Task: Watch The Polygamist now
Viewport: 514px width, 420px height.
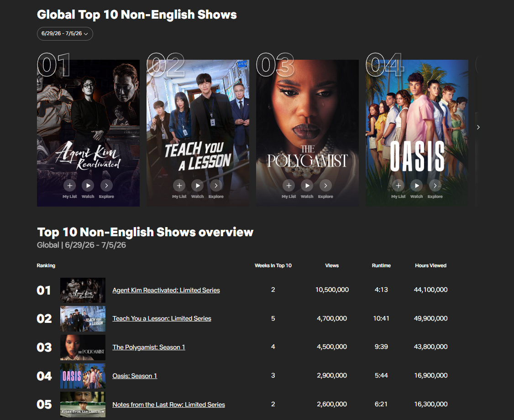Action: coord(307,186)
